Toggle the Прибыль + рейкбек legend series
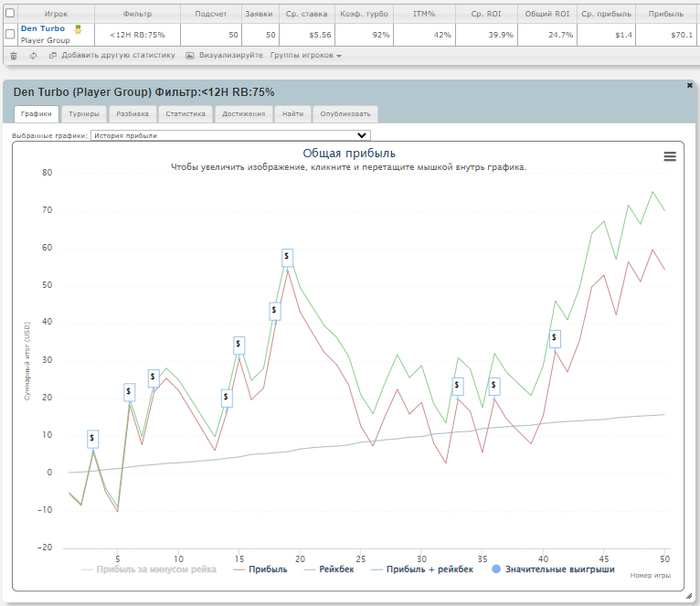 point(422,569)
